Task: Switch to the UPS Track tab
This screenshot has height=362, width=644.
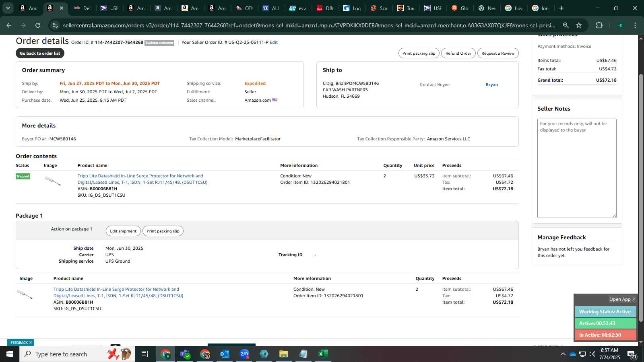Action: tap(406, 8)
